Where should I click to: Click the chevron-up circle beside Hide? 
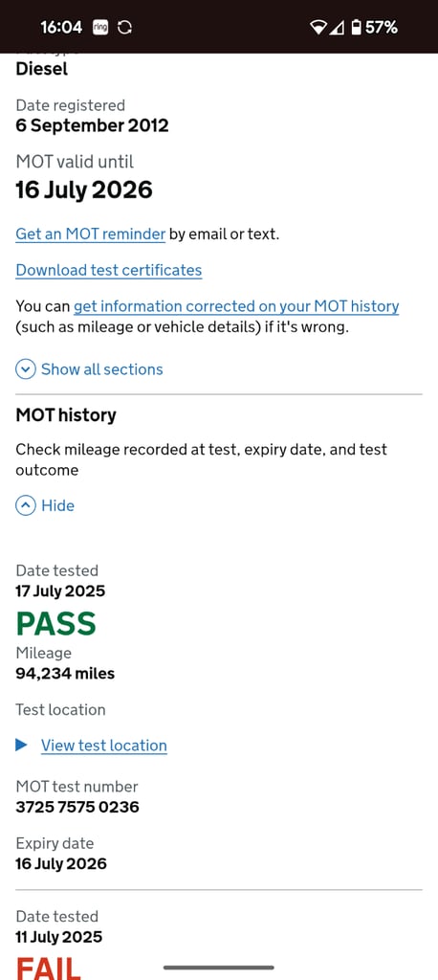26,505
